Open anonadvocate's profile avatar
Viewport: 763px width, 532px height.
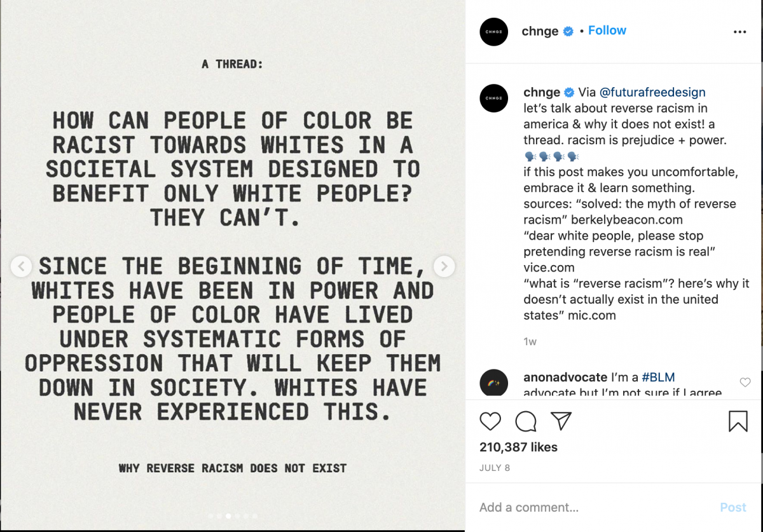pyautogui.click(x=494, y=383)
